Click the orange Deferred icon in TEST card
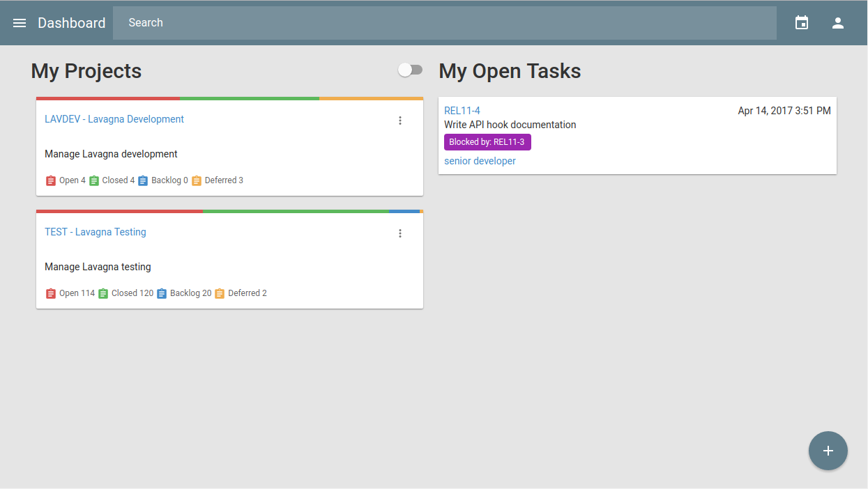This screenshot has height=489, width=868. [x=220, y=293]
